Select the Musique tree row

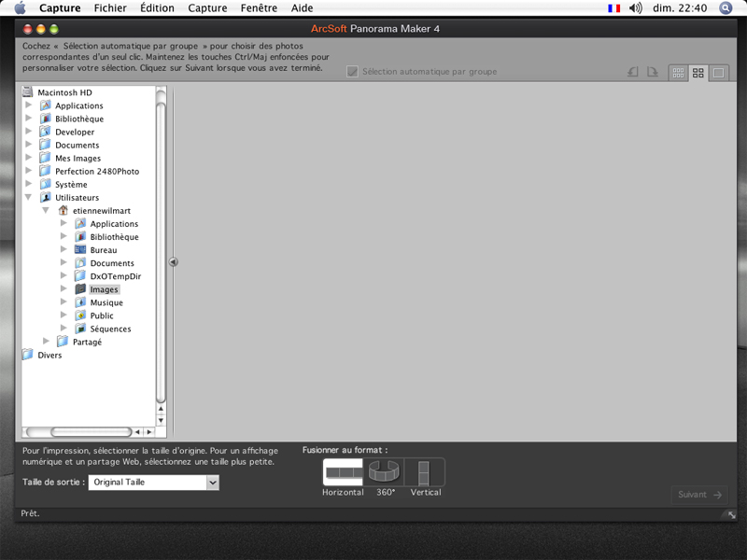(106, 302)
